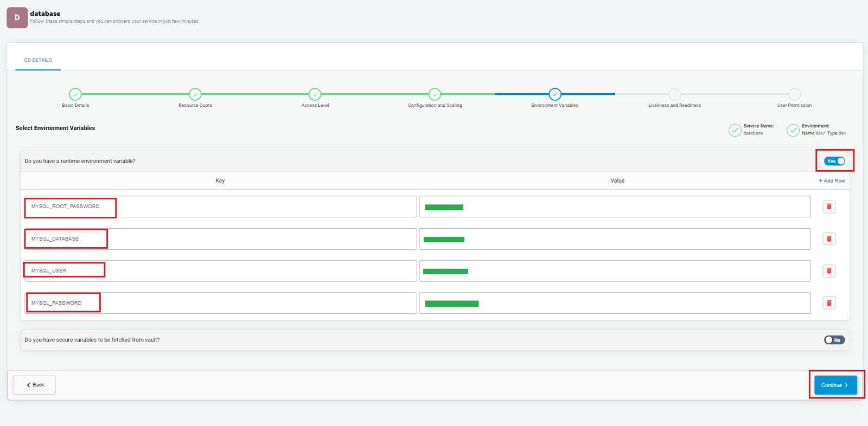868x426 pixels.
Task: Focus the MYSQL_DATABASE value input
Action: 615,239
